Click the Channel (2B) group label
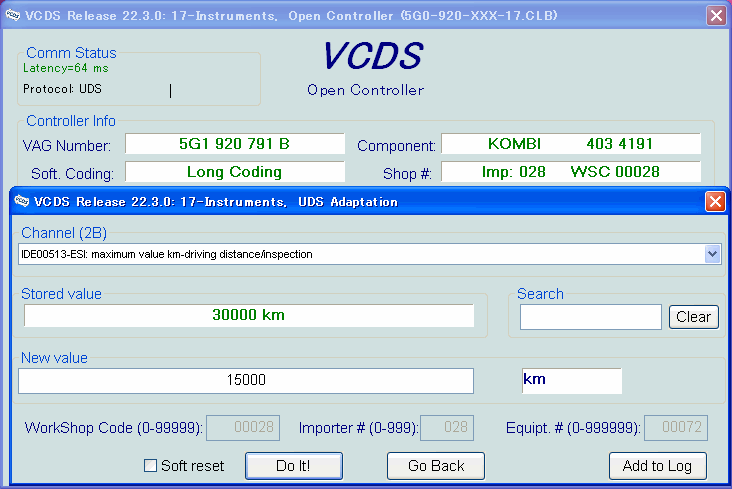This screenshot has width=732, height=489. (64, 233)
